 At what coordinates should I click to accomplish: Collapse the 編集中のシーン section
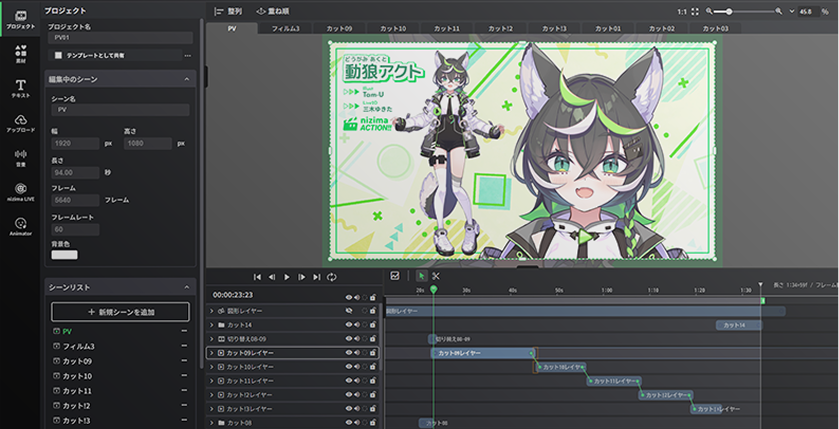187,79
